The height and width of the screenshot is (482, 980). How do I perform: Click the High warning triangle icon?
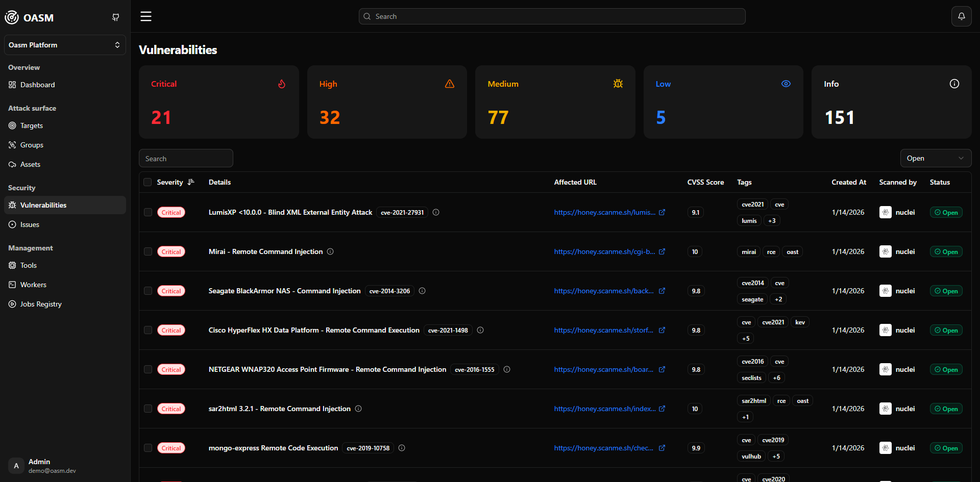point(450,84)
